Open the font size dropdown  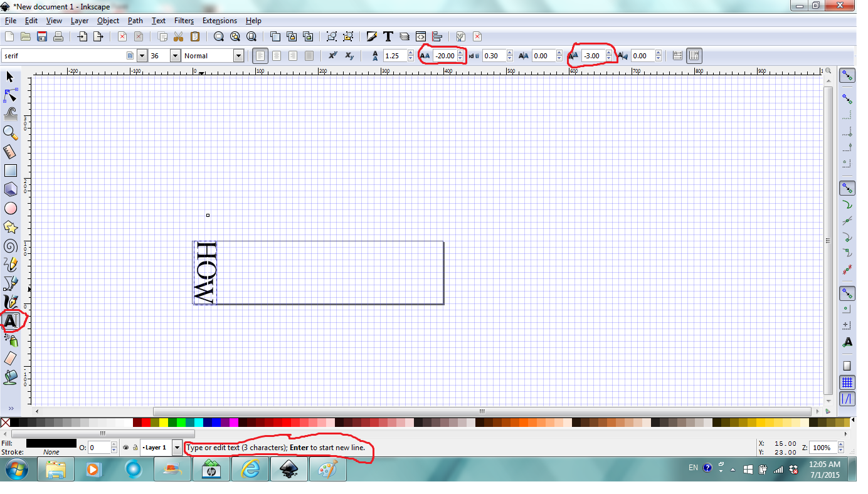pos(174,56)
